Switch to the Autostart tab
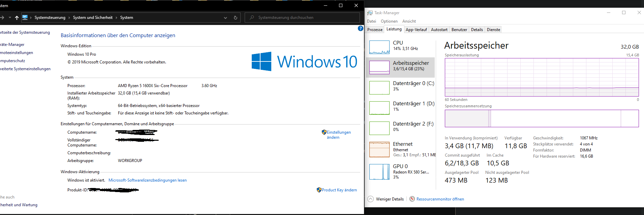 [x=439, y=30]
